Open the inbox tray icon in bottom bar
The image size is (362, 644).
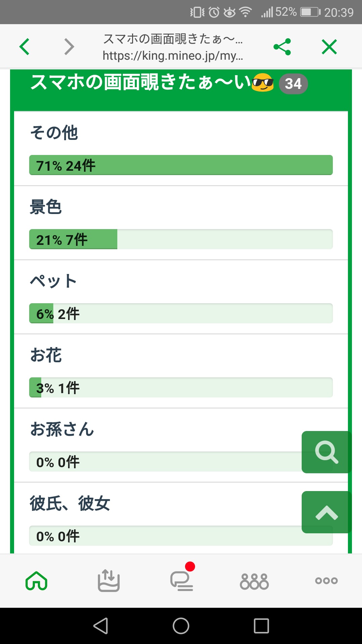(x=109, y=581)
